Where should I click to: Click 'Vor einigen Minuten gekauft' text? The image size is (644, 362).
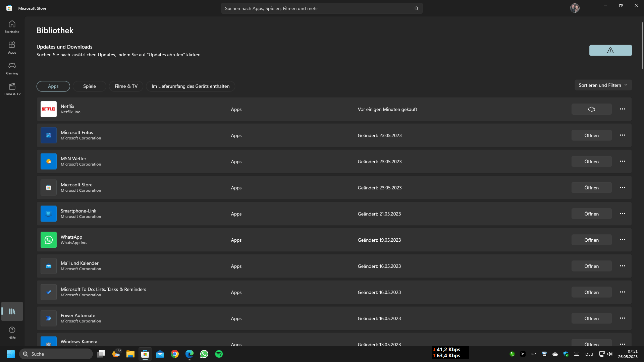point(387,109)
